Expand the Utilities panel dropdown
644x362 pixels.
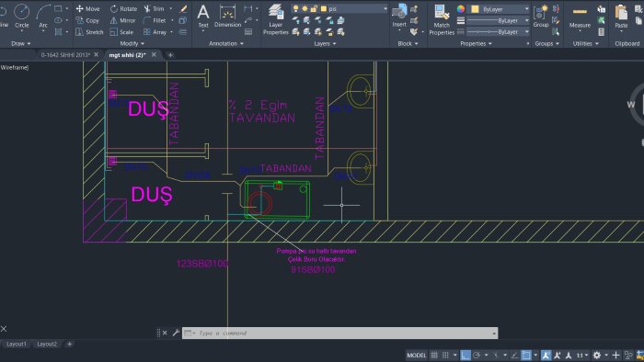coord(586,43)
